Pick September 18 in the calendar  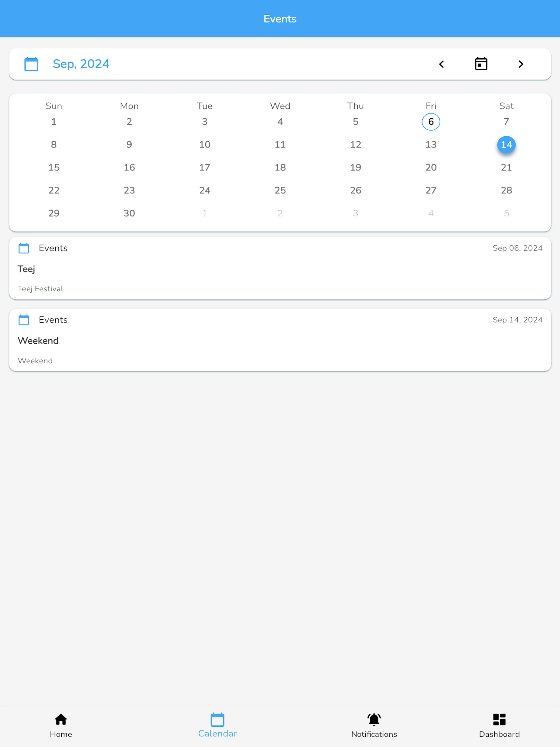[x=280, y=167]
